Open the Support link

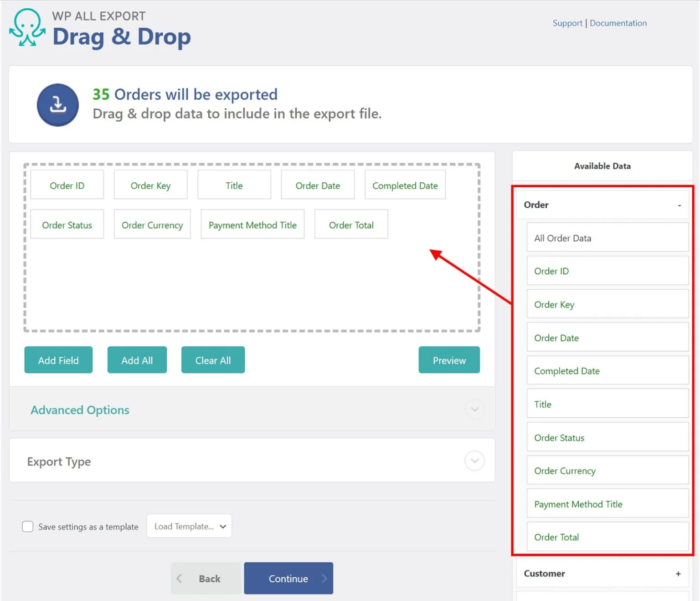point(567,23)
